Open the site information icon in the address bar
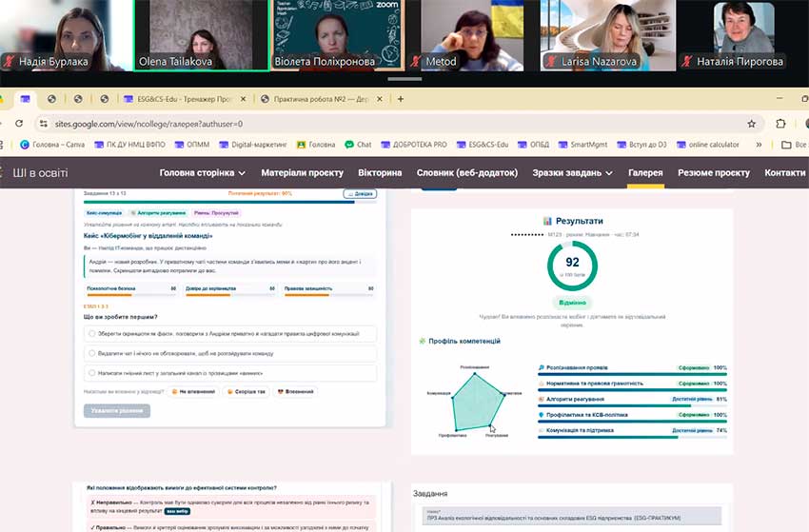The width and height of the screenshot is (809, 532). pos(44,124)
